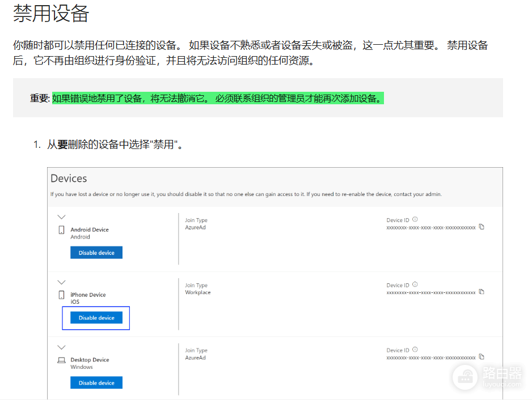Click the iOS label under iPhone Device
532x400 pixels.
coord(75,301)
